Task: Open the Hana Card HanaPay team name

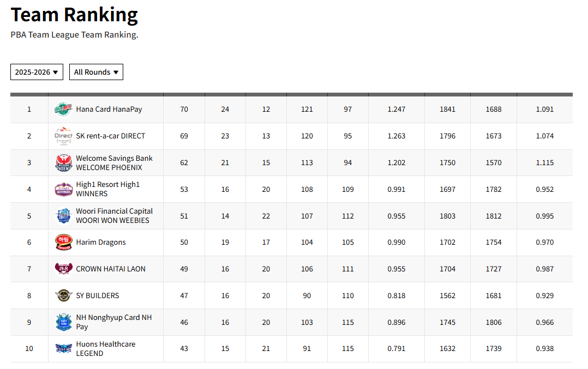Action: coord(109,110)
